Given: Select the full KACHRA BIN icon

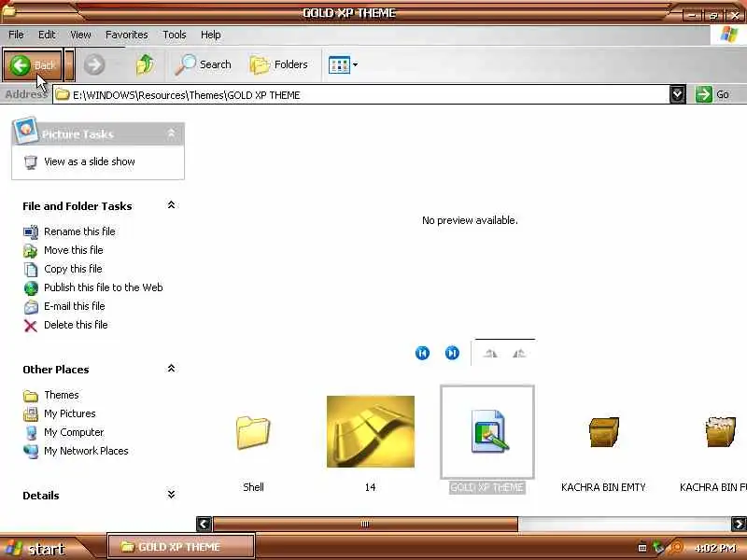Looking at the screenshot, I should tap(720, 431).
